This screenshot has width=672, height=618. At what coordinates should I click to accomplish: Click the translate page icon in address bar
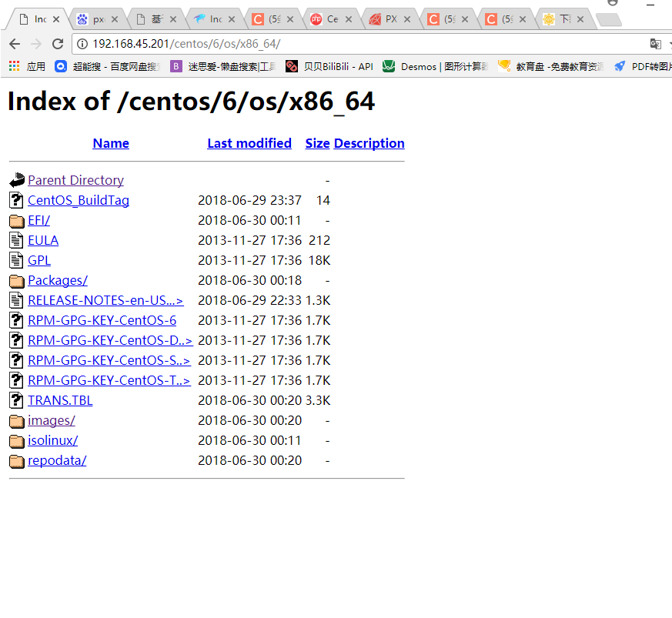(x=655, y=44)
